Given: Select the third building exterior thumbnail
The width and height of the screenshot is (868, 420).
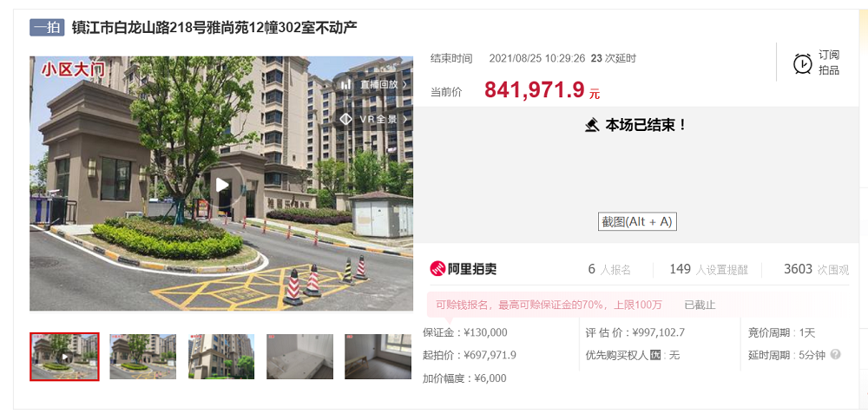Looking at the screenshot, I should (x=221, y=357).
